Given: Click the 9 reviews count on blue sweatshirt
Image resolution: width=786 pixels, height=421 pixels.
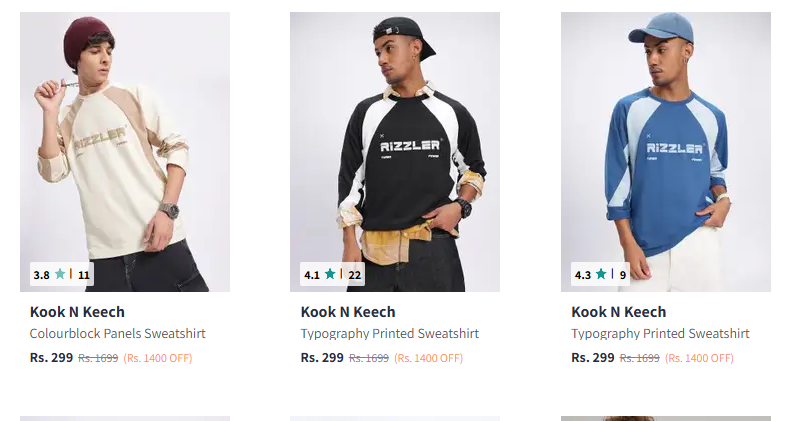Looking at the screenshot, I should 623,275.
